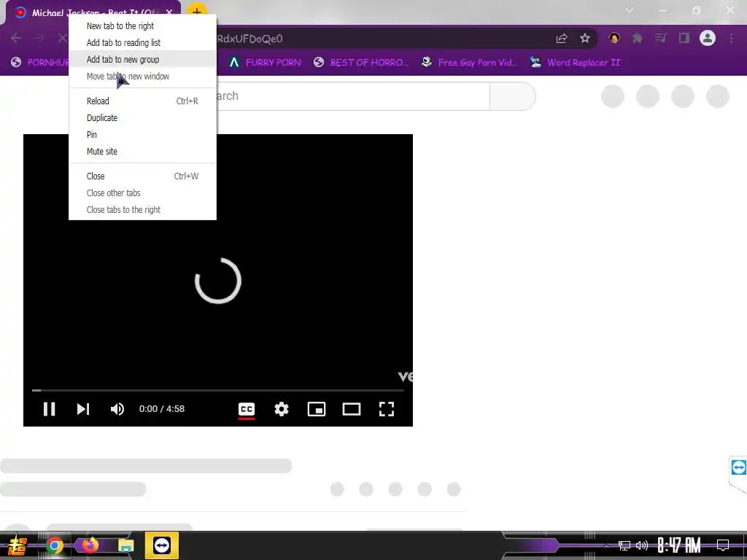Open Word Replacer II bookmark
Viewport: 747px width, 560px height.
575,63
